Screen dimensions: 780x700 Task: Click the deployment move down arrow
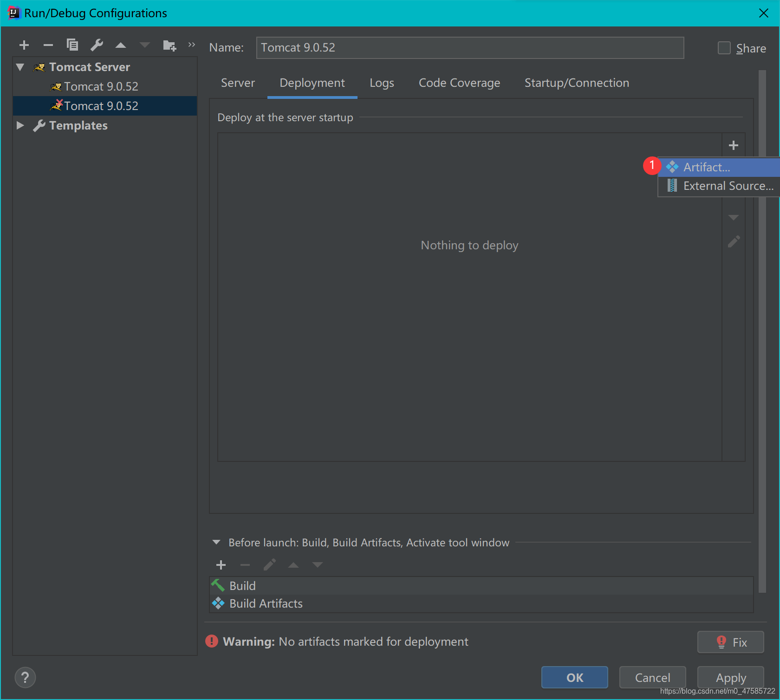(734, 217)
